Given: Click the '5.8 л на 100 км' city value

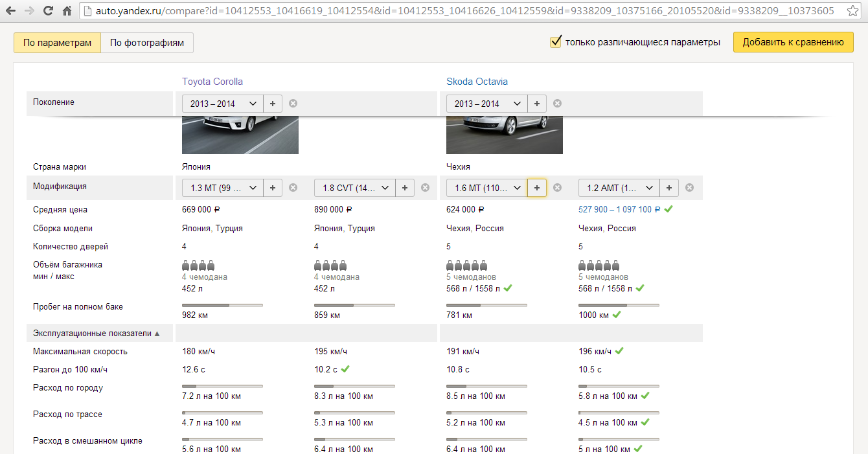Looking at the screenshot, I should [x=608, y=396].
